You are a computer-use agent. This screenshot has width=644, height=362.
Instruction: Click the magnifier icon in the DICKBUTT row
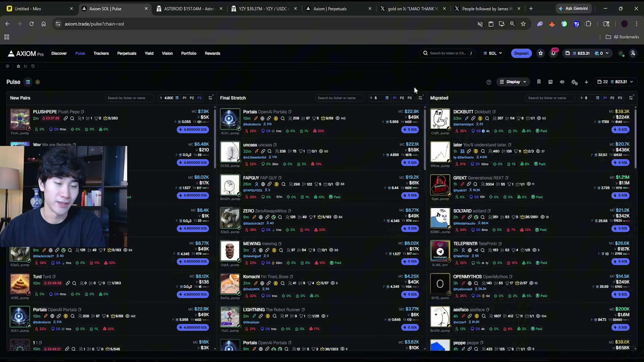pyautogui.click(x=487, y=118)
